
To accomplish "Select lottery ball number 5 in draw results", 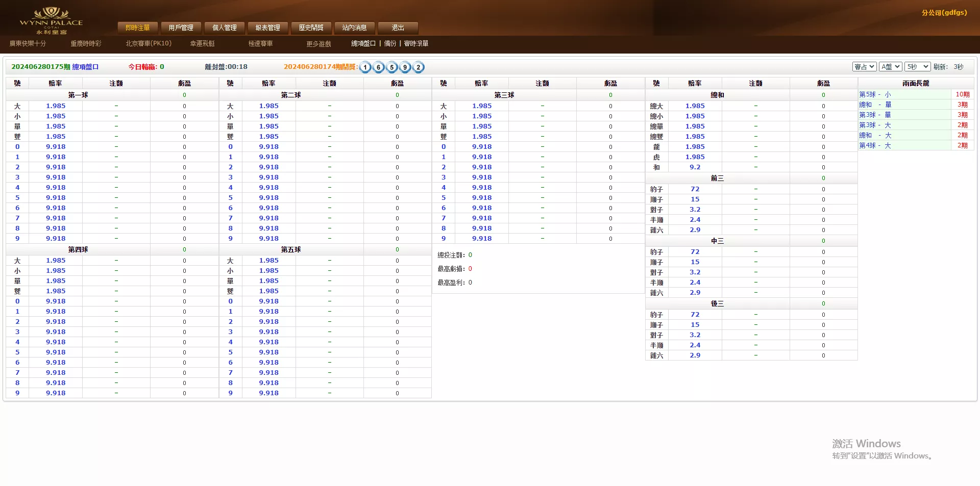I will (x=391, y=67).
